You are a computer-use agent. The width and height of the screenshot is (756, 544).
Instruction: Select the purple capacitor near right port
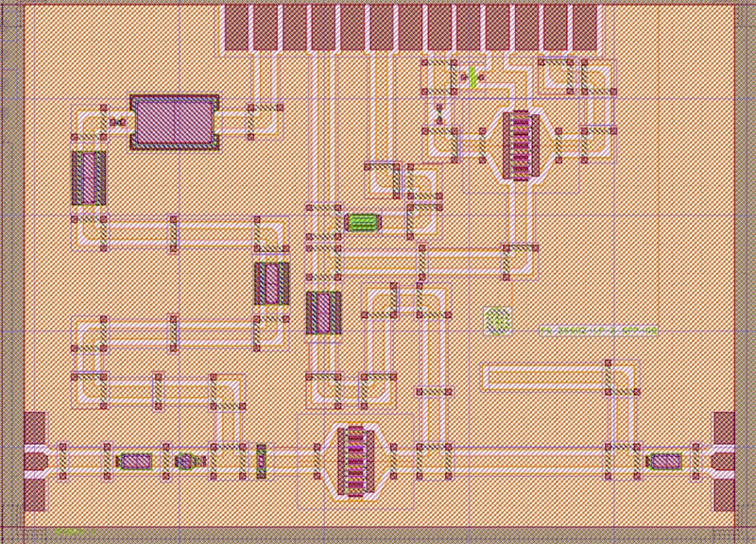(665, 461)
